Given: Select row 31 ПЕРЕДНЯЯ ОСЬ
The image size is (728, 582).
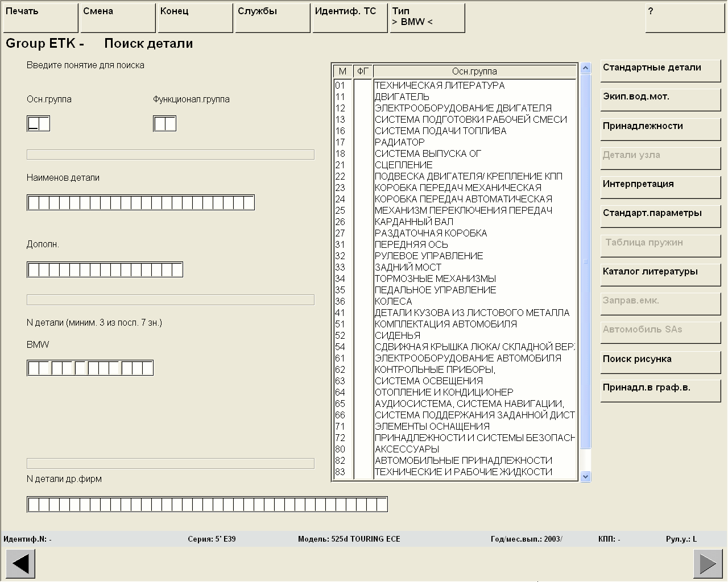Looking at the screenshot, I should [454, 244].
